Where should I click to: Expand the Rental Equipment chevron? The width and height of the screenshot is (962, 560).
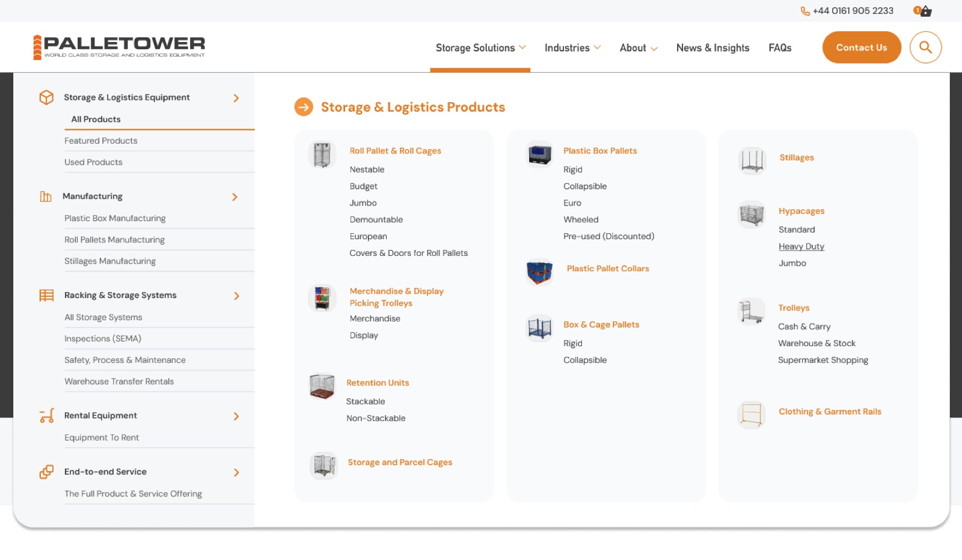tap(236, 416)
